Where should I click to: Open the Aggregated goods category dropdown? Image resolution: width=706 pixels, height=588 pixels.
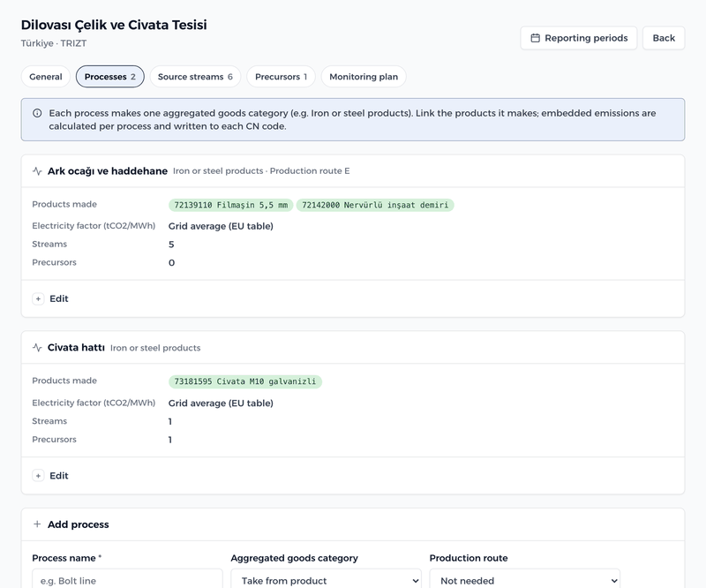[x=326, y=580]
